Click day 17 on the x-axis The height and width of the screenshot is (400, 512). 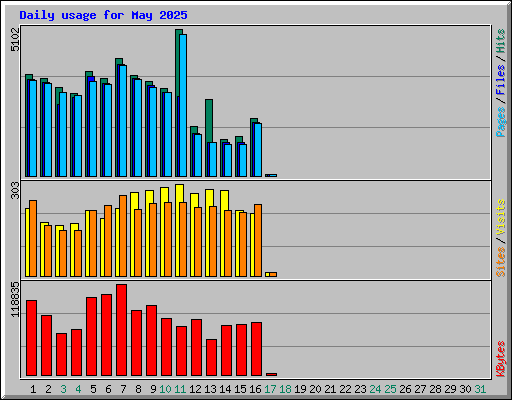point(270,389)
